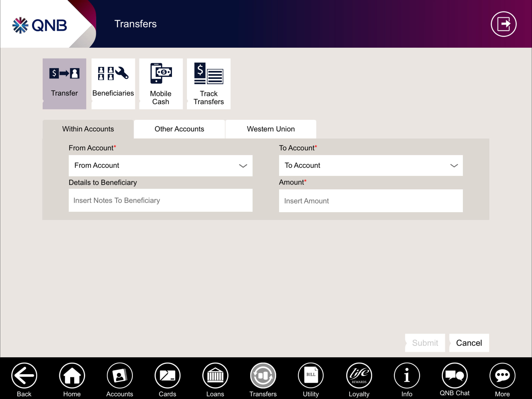This screenshot has height=399, width=532.
Task: Switch to Western Union tab
Action: coord(270,129)
